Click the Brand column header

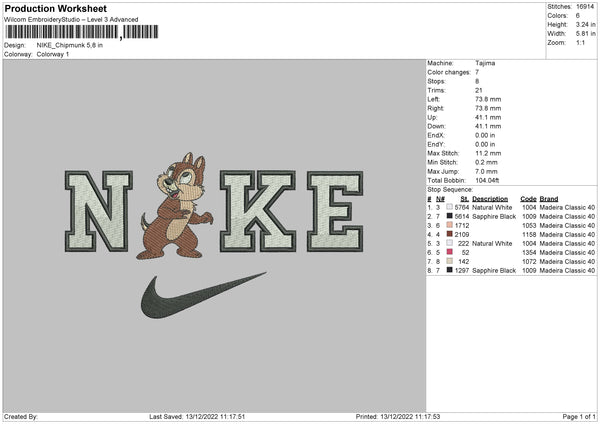pyautogui.click(x=549, y=199)
